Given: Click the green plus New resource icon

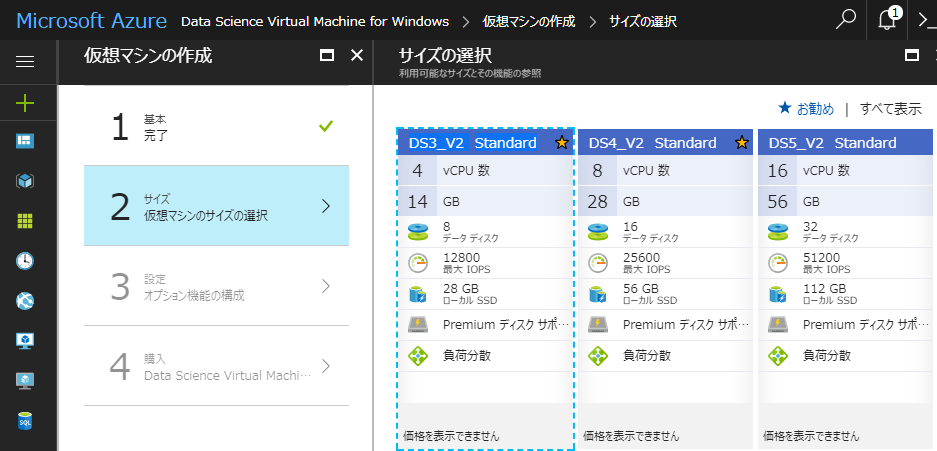Looking at the screenshot, I should click(25, 102).
